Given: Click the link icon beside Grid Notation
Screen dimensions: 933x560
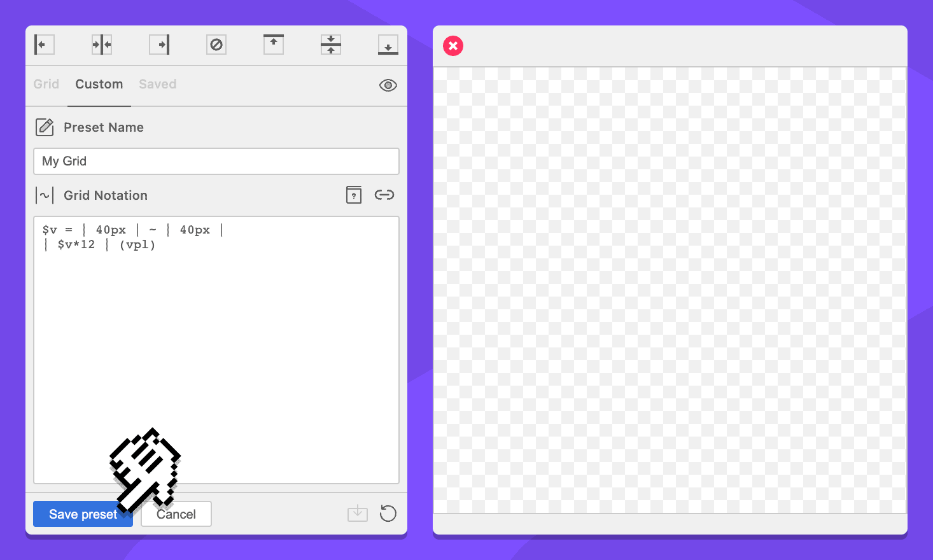Looking at the screenshot, I should tap(384, 195).
